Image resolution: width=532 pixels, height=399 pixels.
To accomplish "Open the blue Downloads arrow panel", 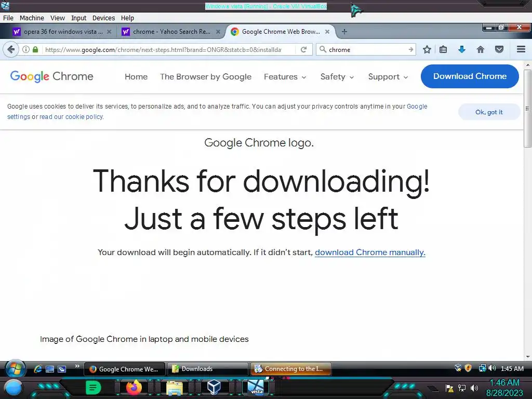I will pos(461,49).
